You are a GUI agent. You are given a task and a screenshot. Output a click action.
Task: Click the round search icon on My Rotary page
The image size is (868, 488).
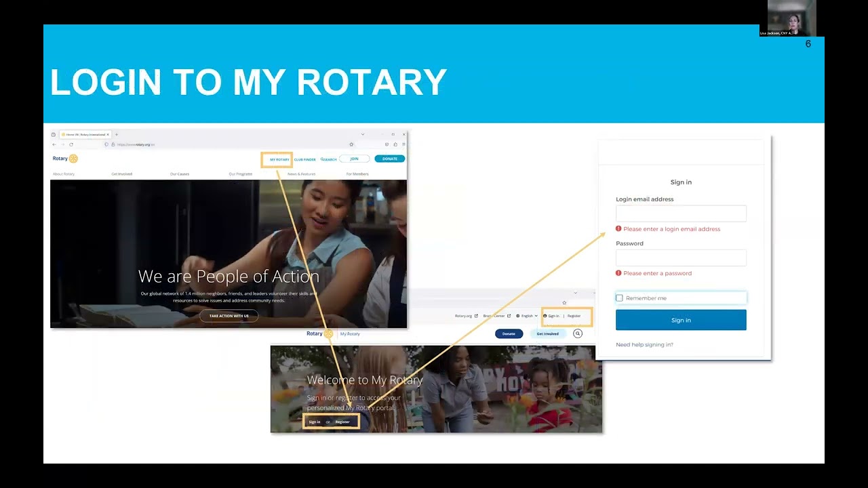pos(578,333)
